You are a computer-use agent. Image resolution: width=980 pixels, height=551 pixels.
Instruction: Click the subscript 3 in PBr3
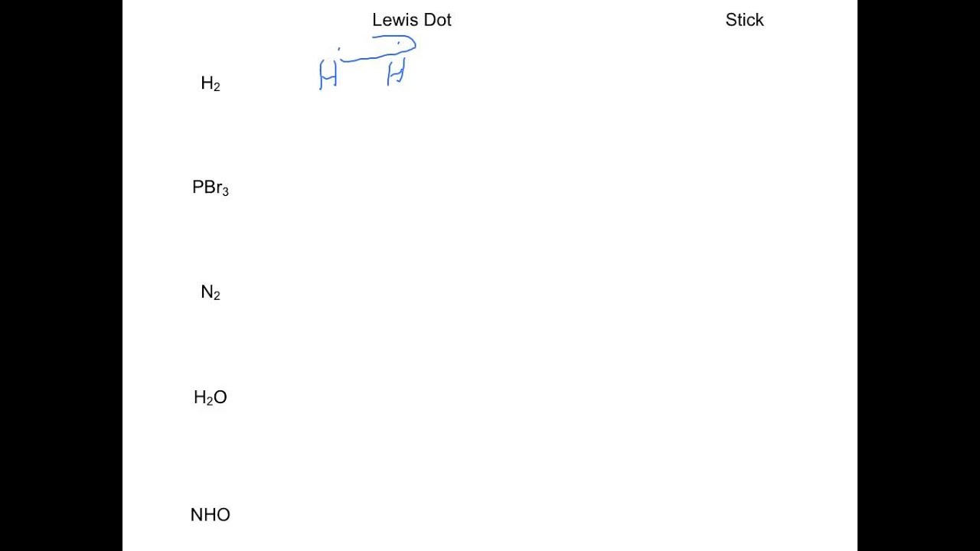point(225,192)
